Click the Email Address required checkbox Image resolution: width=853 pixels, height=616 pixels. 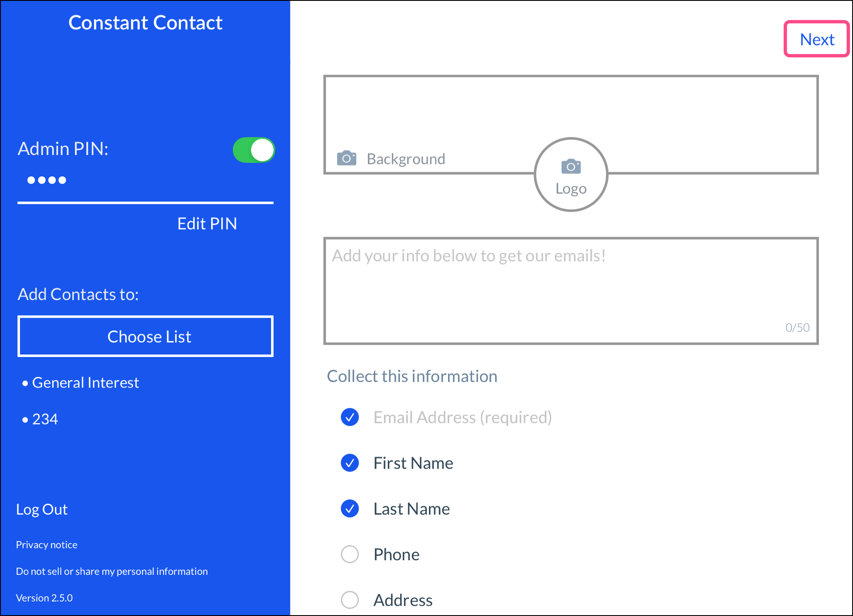coord(350,417)
